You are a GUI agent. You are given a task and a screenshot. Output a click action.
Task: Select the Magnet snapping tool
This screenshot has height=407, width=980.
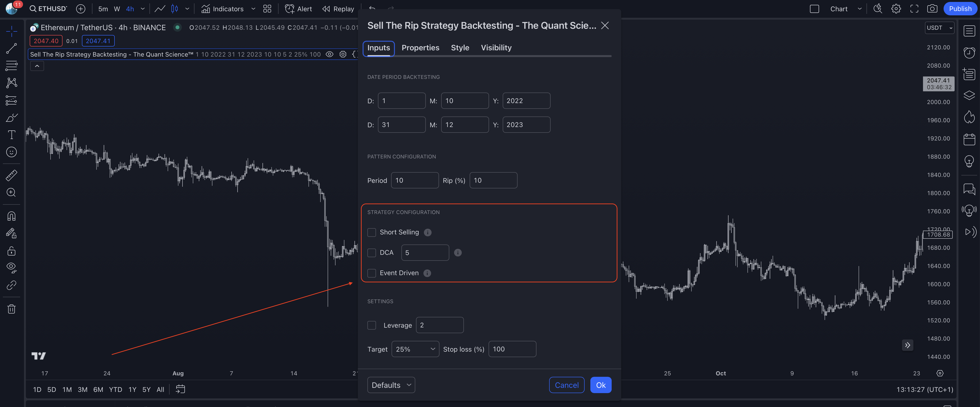[11, 216]
